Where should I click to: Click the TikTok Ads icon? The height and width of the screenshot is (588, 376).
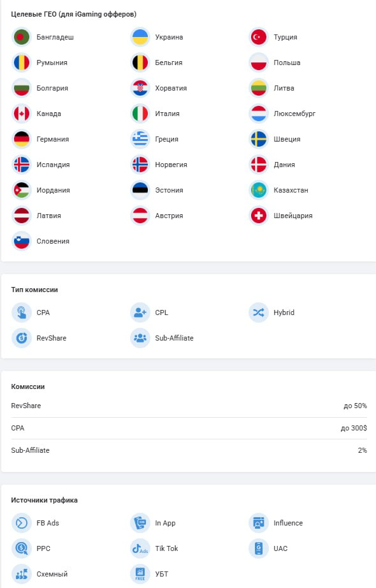click(x=140, y=548)
